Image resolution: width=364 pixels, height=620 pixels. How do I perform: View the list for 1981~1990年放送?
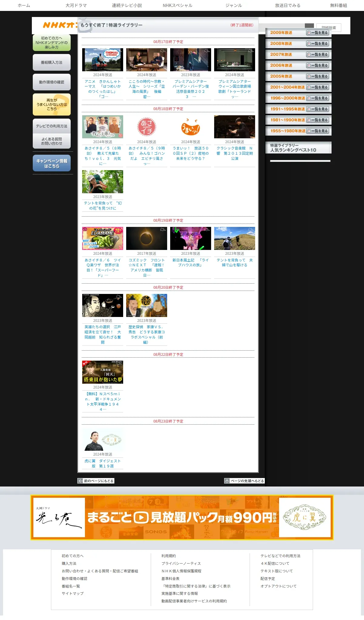coord(318,120)
